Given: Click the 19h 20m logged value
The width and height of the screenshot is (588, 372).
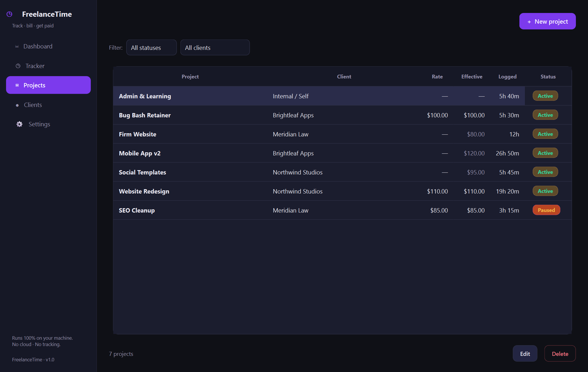Looking at the screenshot, I should point(507,191).
